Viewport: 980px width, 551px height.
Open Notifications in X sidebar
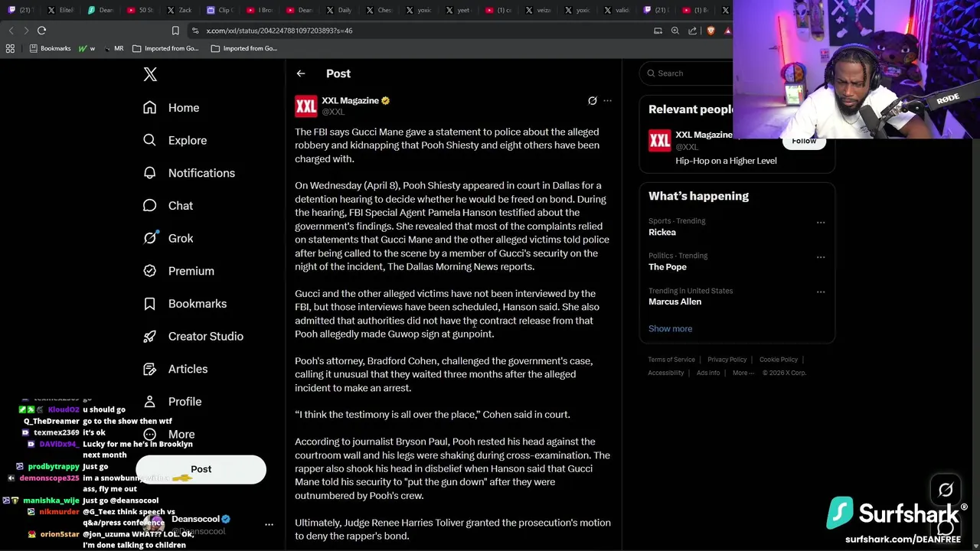coord(189,173)
